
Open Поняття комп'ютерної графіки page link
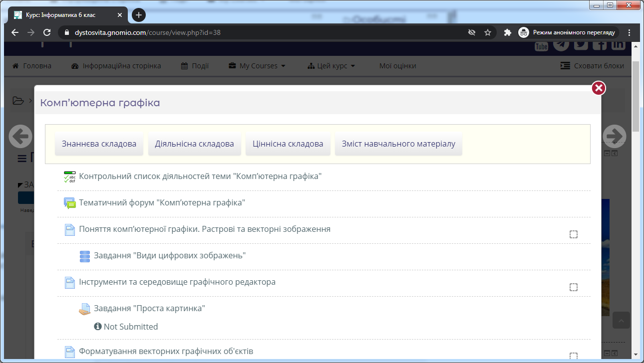pos(205,229)
